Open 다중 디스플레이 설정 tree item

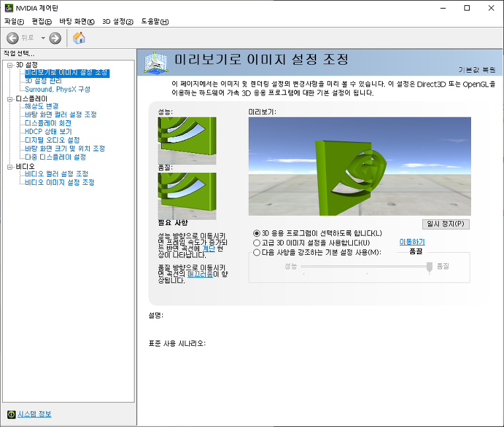pos(55,157)
